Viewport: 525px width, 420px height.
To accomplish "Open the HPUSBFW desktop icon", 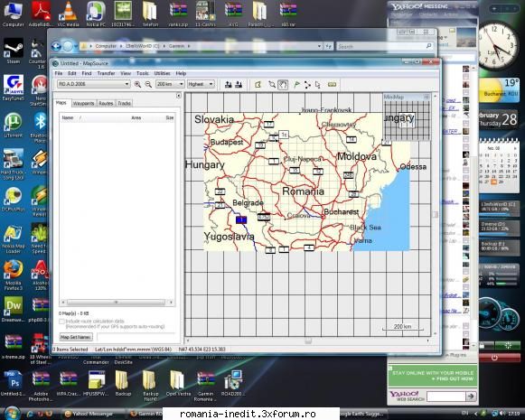I will point(96,384).
